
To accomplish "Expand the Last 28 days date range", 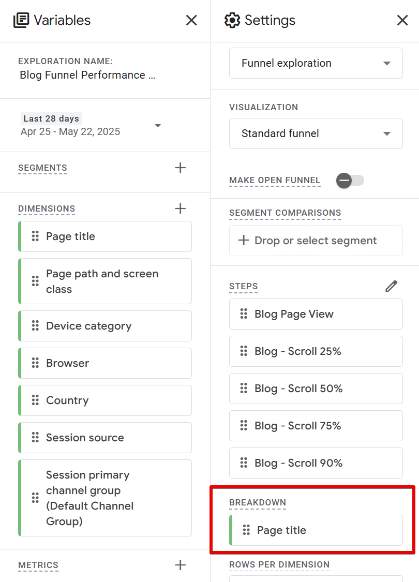I will click(x=91, y=125).
